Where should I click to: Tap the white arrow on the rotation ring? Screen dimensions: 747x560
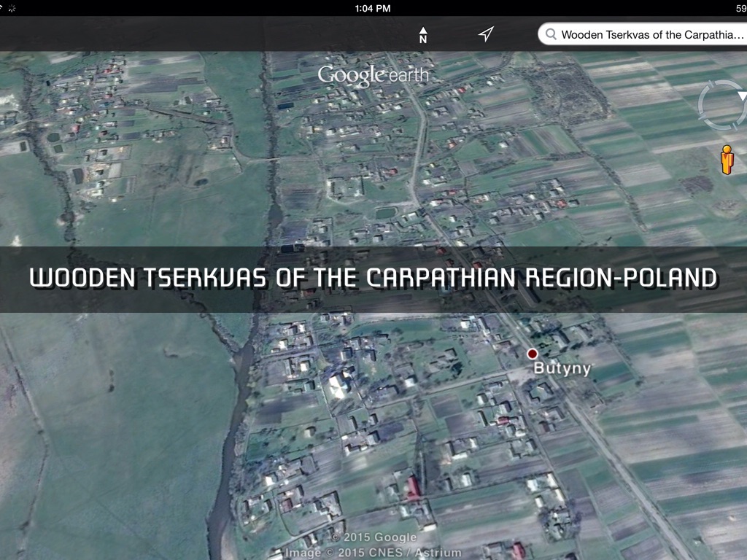click(742, 96)
